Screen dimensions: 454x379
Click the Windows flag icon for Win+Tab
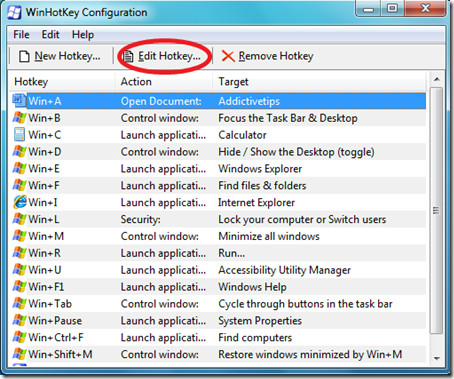19,304
